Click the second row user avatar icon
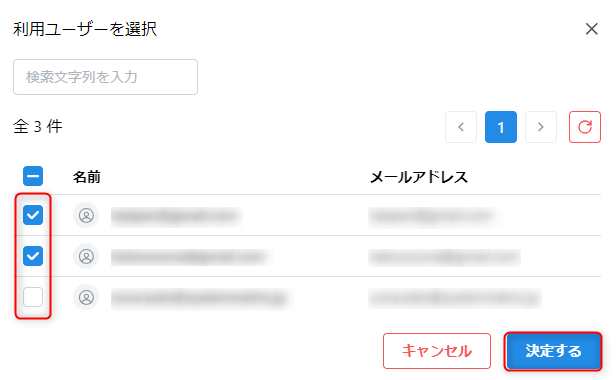 pos(86,256)
